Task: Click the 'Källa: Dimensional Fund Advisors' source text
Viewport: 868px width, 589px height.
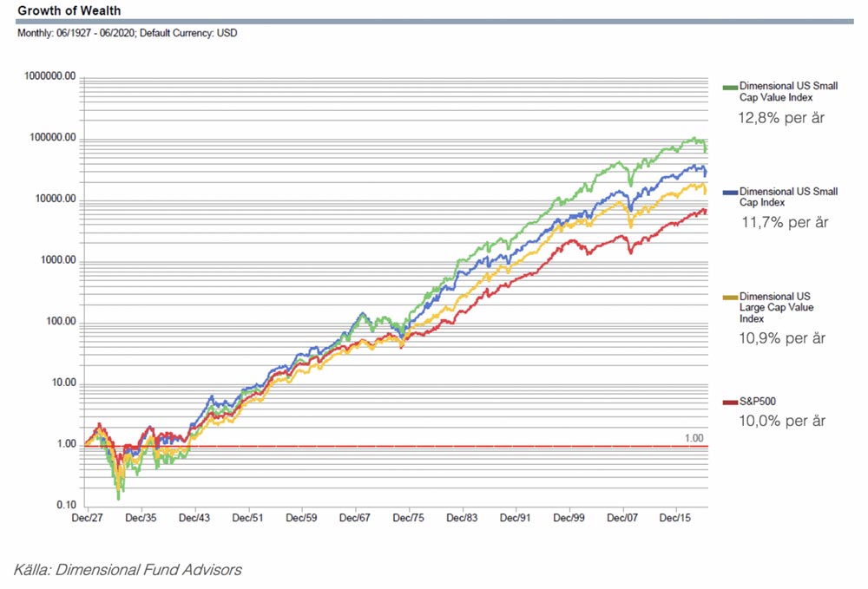Action: (x=128, y=570)
